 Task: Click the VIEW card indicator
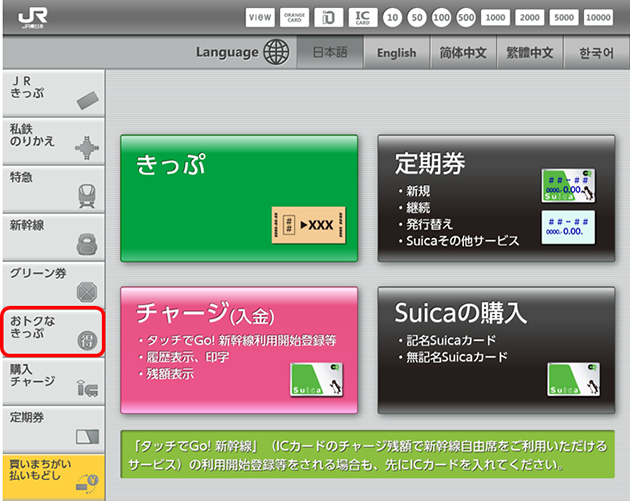click(260, 18)
